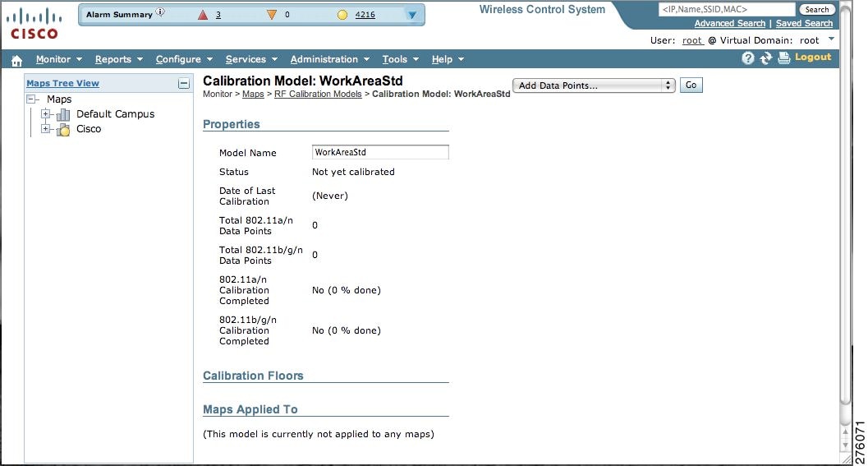Click the Alarm Summary info icon
Viewport: 868px width, 466px height.
[x=160, y=12]
